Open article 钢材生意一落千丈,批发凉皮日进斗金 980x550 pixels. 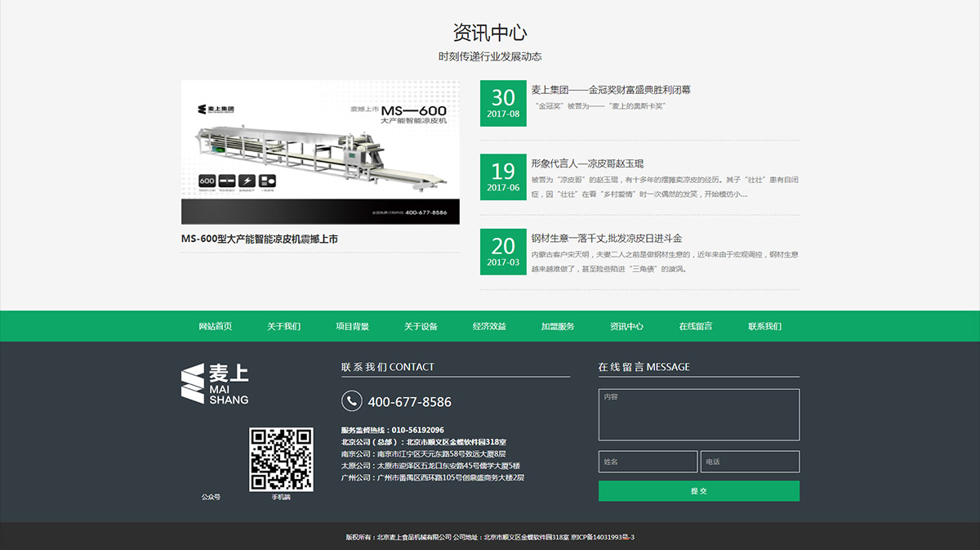tap(607, 238)
